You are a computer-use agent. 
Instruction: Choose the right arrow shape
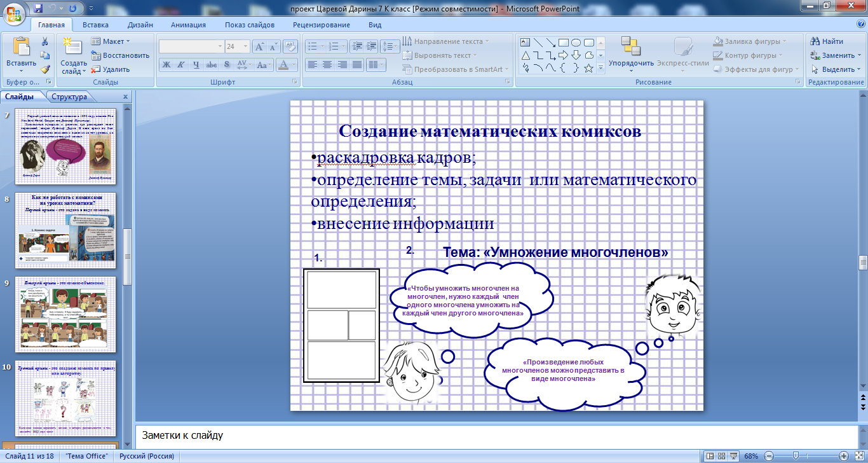click(563, 55)
